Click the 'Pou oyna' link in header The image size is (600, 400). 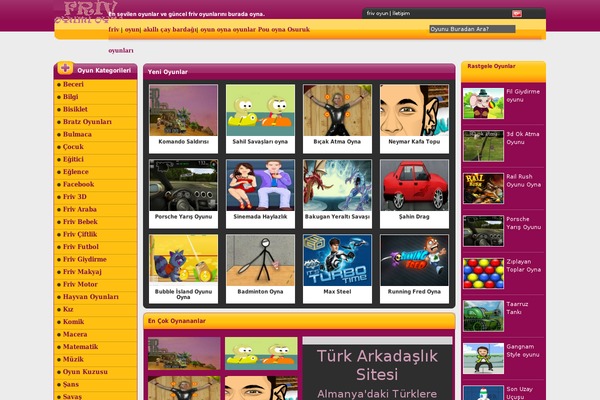[x=271, y=29]
